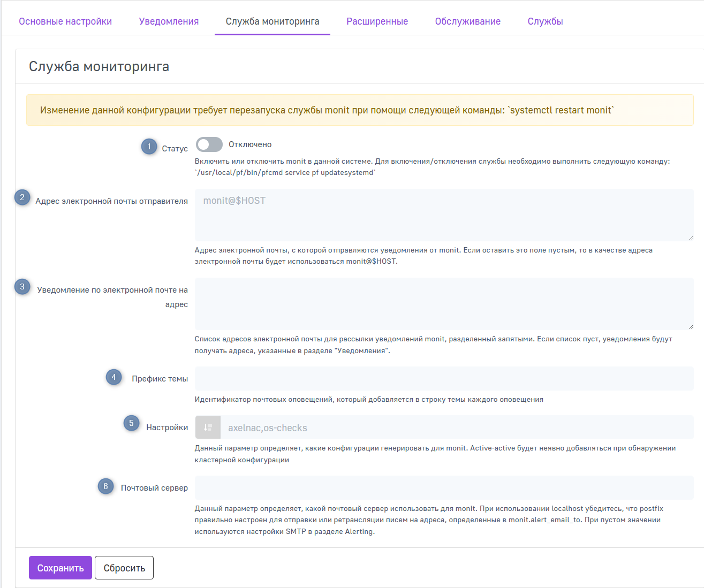Focus the sender email monit@$HOST textarea
The width and height of the screenshot is (704, 588).
coord(444,215)
